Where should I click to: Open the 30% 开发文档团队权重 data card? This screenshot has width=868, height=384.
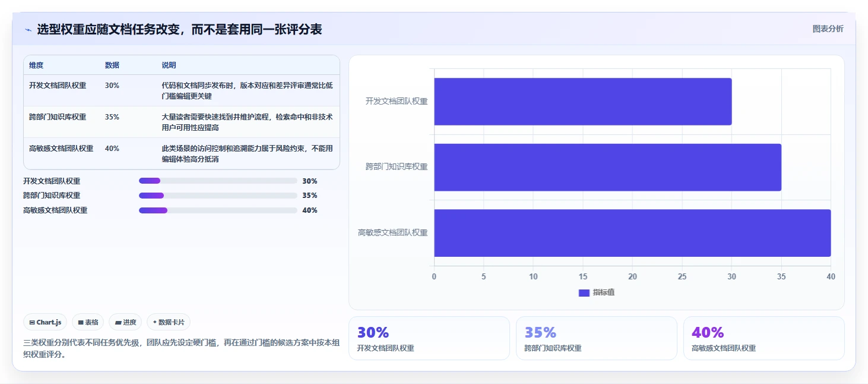(429, 338)
